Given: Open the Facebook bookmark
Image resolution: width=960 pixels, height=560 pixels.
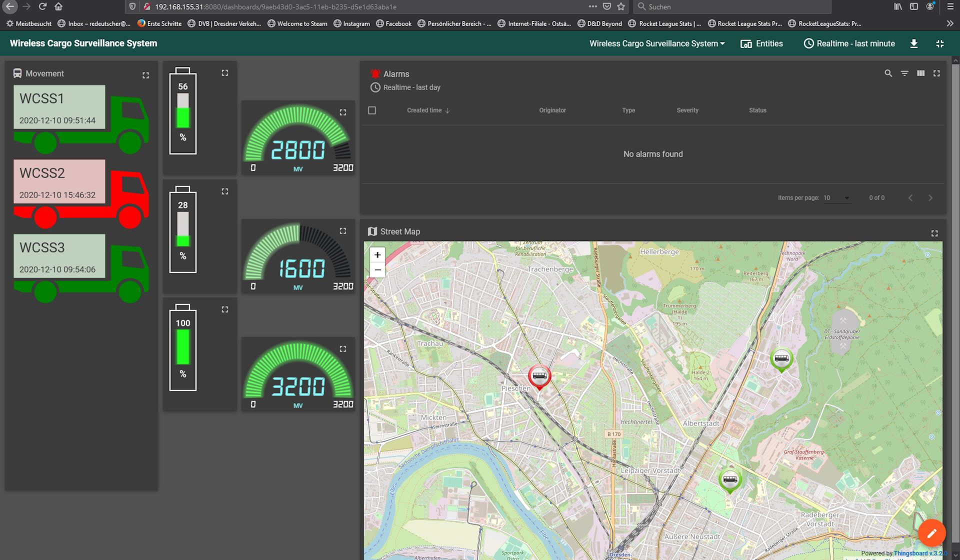Looking at the screenshot, I should [x=394, y=23].
